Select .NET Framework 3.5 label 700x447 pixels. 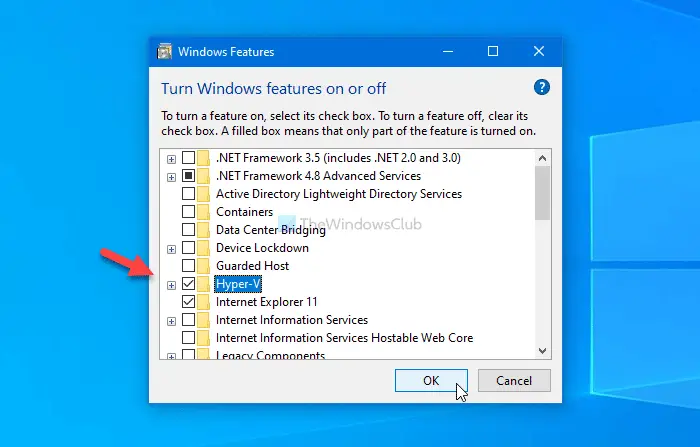[338, 158]
